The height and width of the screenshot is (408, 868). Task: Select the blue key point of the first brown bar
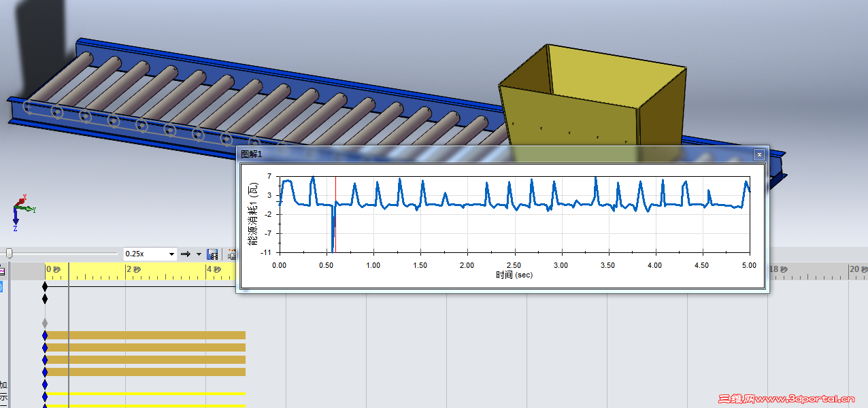[45, 335]
